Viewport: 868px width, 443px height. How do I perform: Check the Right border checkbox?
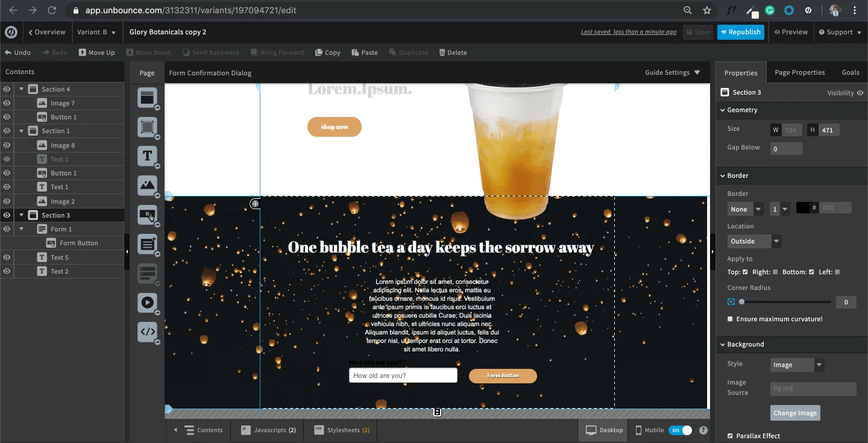point(775,272)
